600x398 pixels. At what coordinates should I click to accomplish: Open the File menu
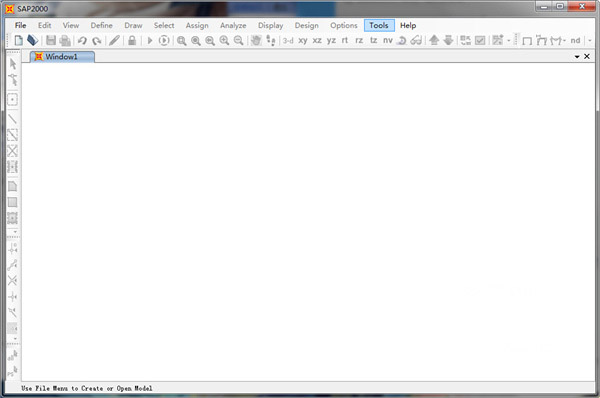point(21,25)
